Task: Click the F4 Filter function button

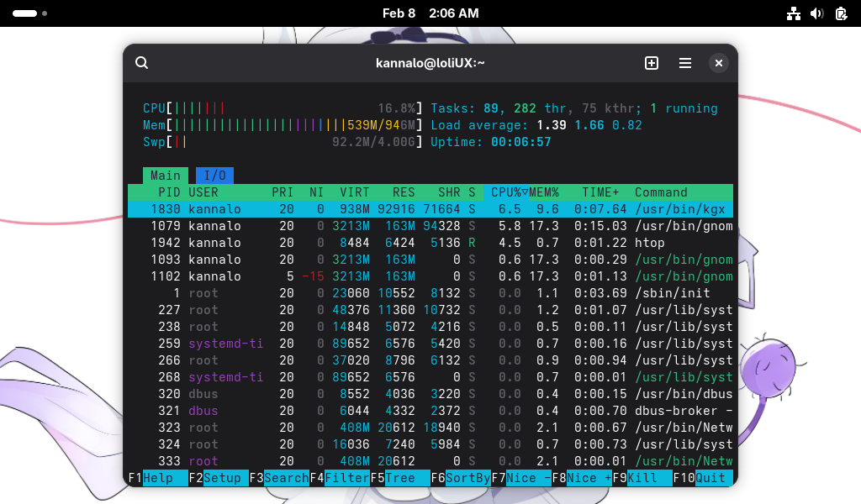Action: pyautogui.click(x=340, y=478)
